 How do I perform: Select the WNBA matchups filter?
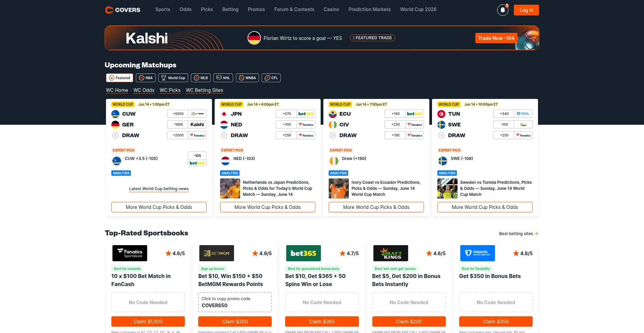point(247,78)
